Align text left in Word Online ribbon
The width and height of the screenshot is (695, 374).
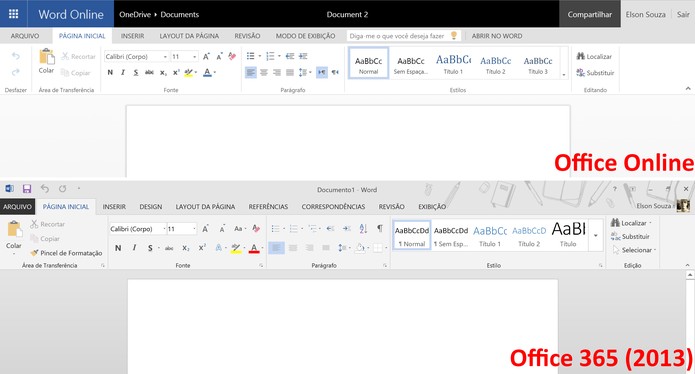pyautogui.click(x=250, y=72)
